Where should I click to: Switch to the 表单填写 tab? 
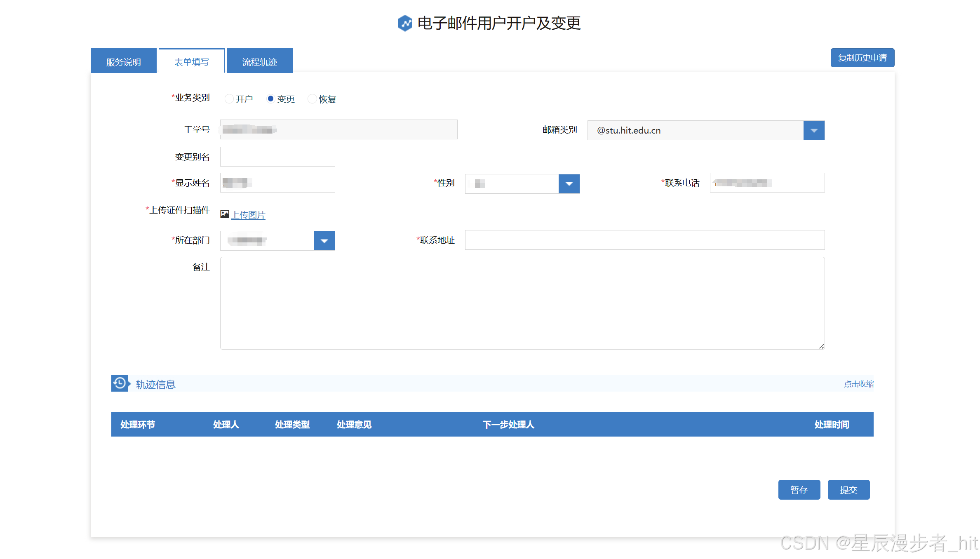[x=191, y=62]
